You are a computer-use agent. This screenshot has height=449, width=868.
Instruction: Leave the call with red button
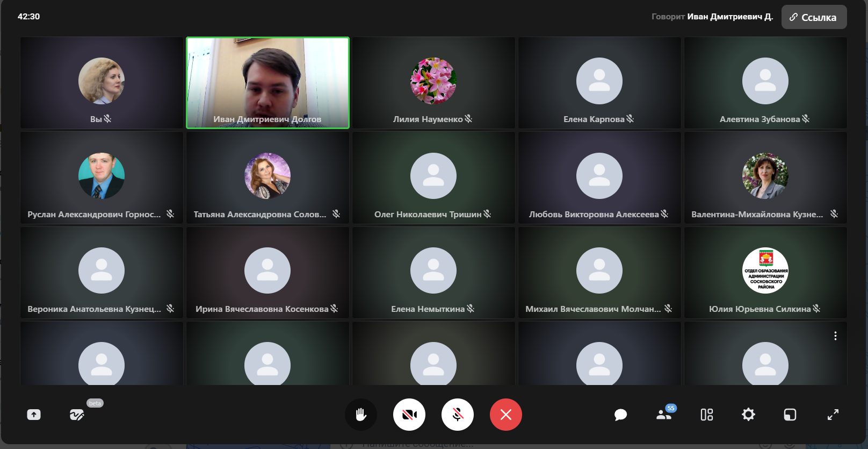pyautogui.click(x=505, y=415)
